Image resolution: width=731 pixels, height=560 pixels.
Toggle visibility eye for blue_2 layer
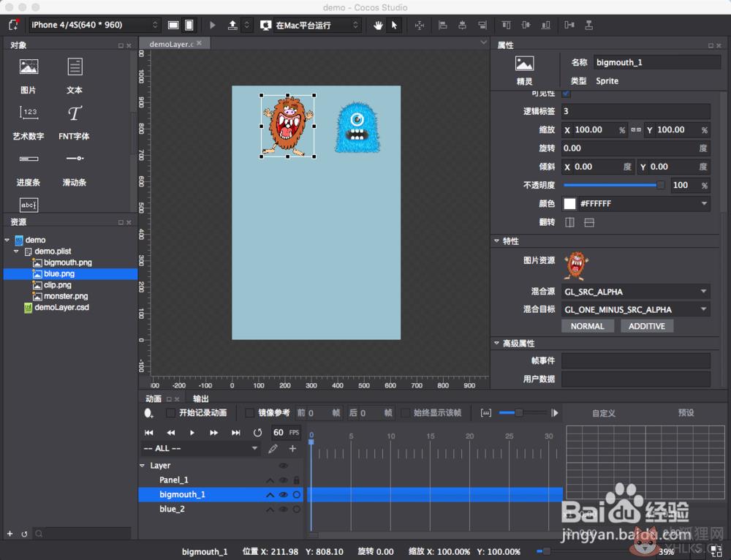pos(283,509)
